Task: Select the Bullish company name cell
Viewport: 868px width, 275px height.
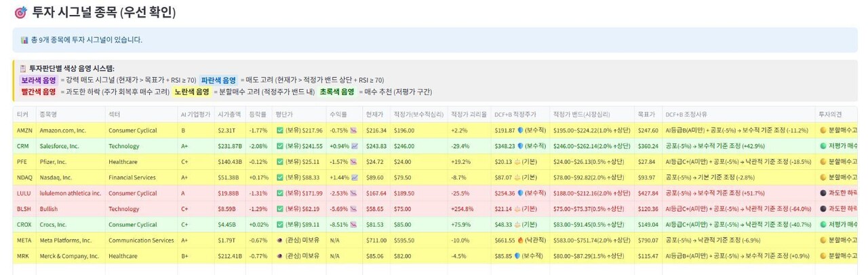Action: [x=70, y=208]
